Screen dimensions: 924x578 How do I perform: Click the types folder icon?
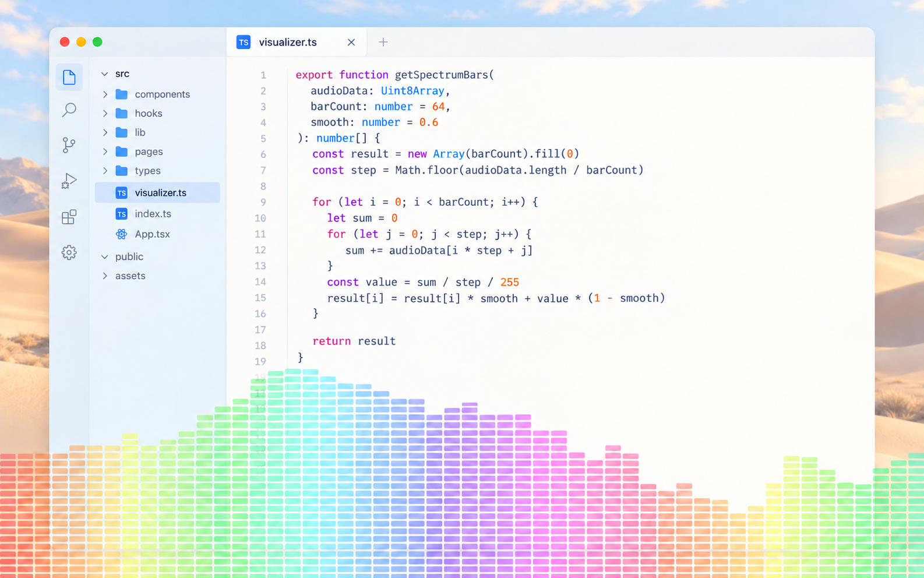coord(122,171)
